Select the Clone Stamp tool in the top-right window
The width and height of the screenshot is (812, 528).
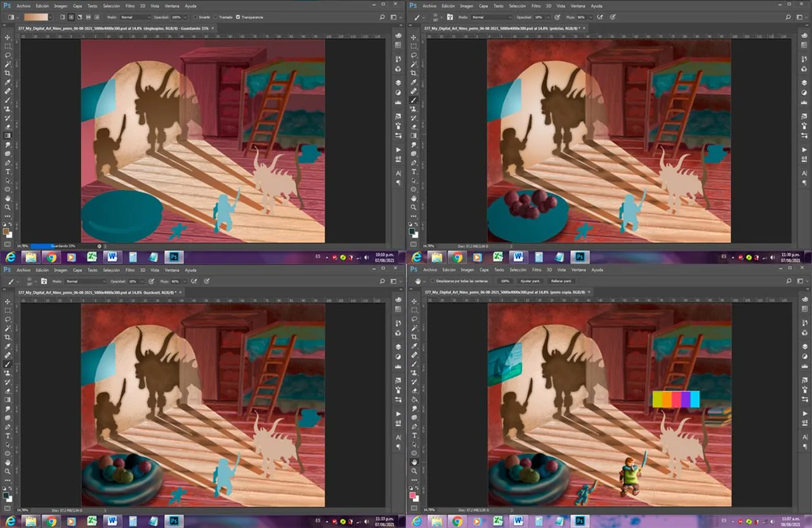(414, 109)
